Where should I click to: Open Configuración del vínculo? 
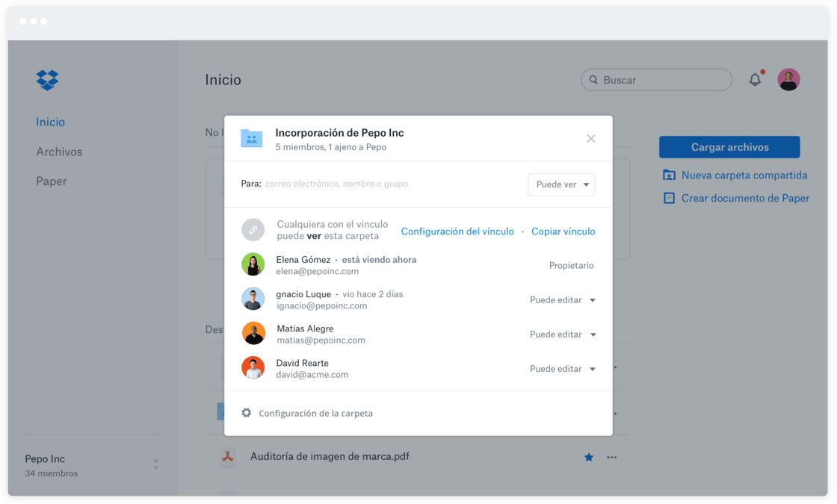(x=457, y=231)
